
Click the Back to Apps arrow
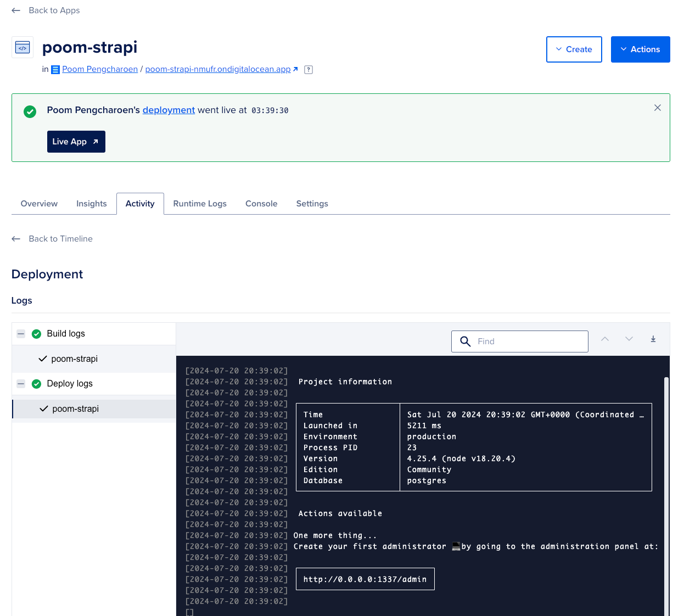16,10
